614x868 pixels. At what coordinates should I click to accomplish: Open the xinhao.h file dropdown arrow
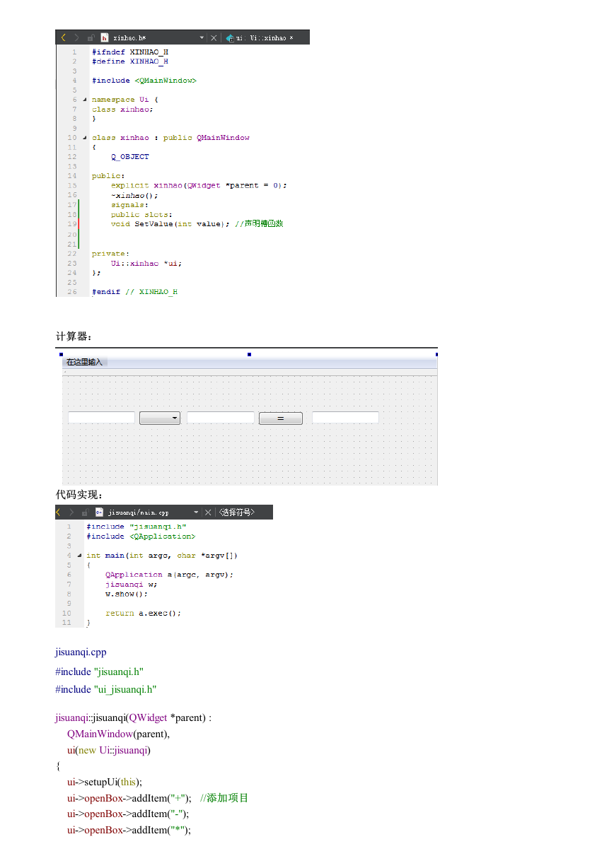[202, 37]
